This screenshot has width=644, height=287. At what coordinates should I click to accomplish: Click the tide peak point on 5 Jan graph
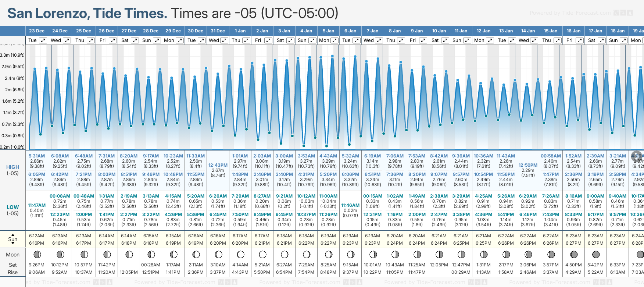(x=332, y=56)
